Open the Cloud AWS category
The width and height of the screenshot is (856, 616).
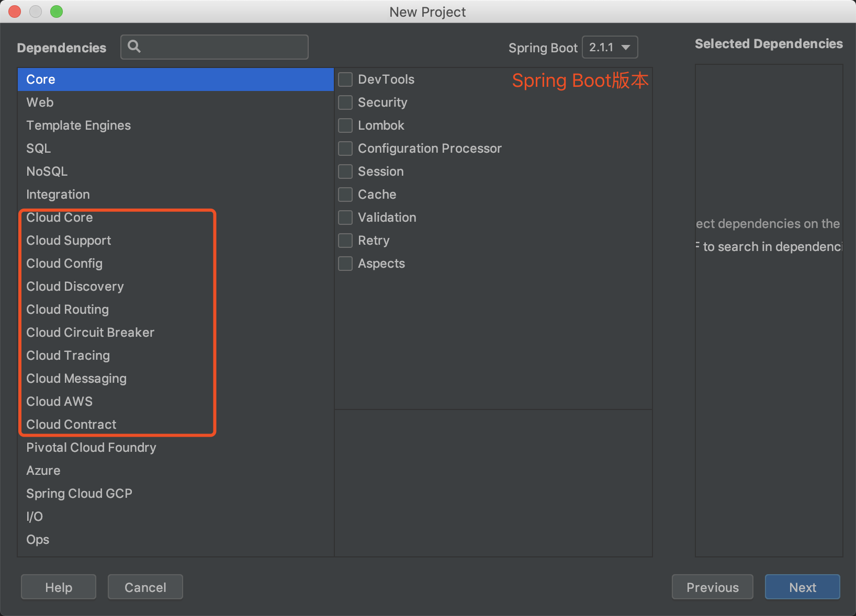[176, 402]
